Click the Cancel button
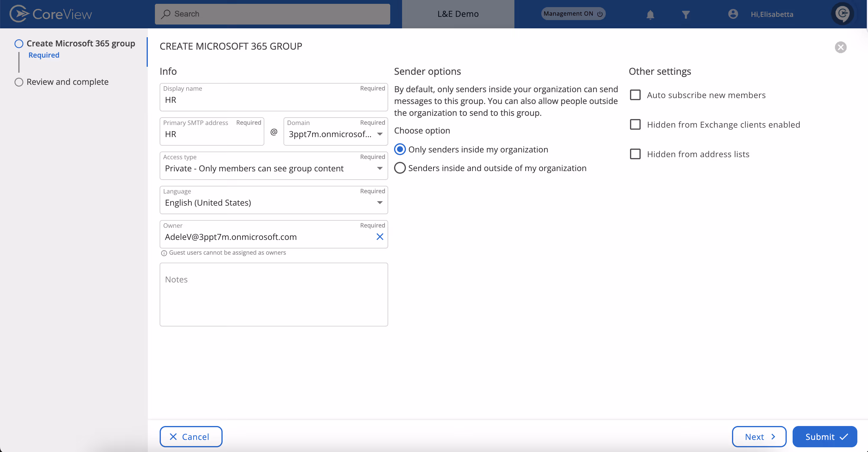The height and width of the screenshot is (452, 868). pos(191,437)
